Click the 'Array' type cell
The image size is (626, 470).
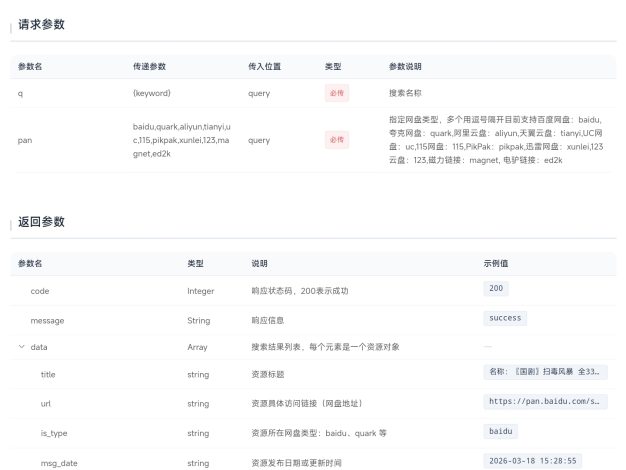point(198,347)
